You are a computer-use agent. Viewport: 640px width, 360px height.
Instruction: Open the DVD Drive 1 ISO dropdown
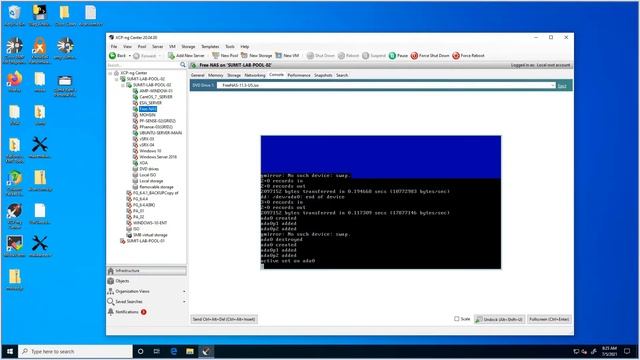(553, 85)
